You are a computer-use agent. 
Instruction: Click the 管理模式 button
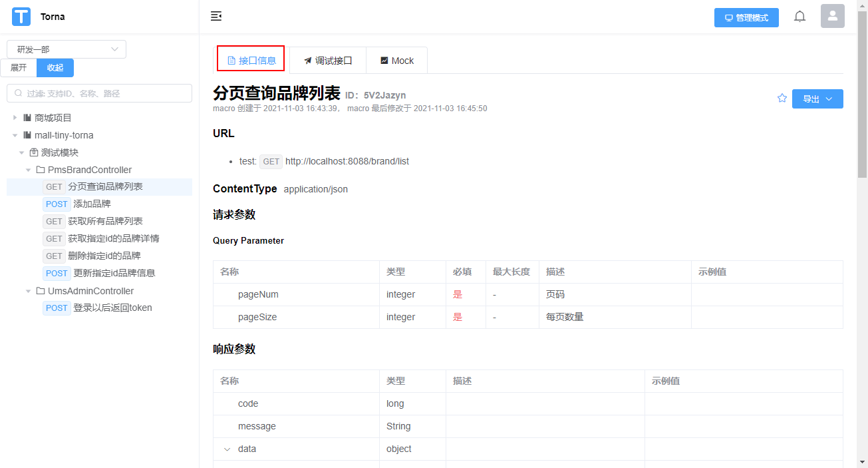pos(746,18)
